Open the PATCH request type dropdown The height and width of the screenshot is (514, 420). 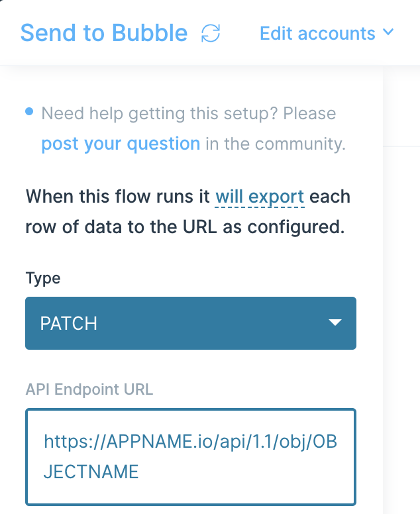(191, 323)
